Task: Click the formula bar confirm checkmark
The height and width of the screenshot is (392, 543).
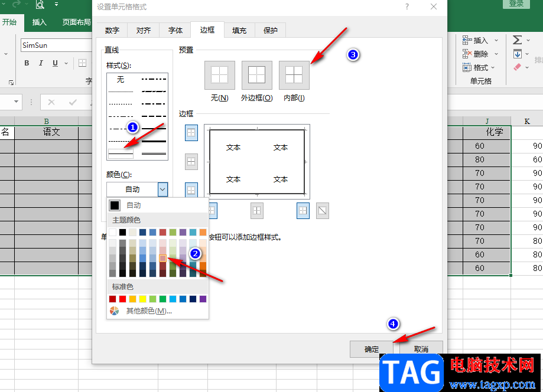Action: pos(73,102)
